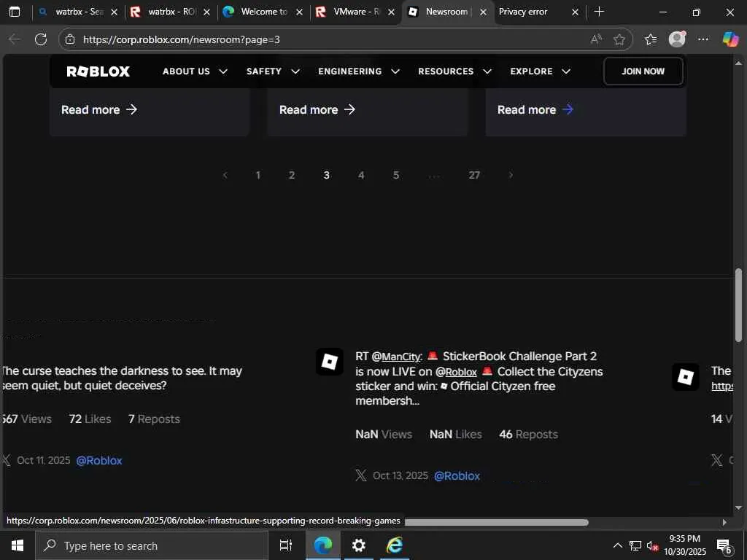Click scrollbar down arrow
The height and width of the screenshot is (560, 747).
(x=738, y=507)
